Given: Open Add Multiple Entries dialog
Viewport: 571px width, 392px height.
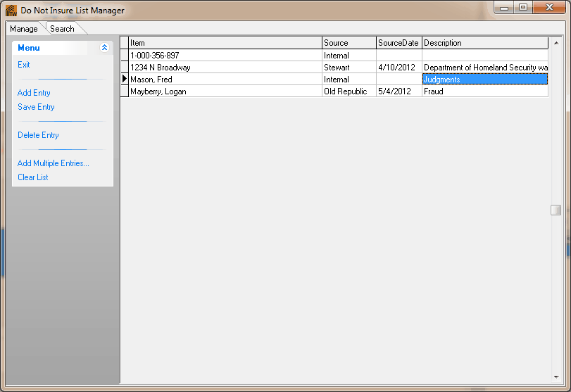Looking at the screenshot, I should click(x=54, y=163).
